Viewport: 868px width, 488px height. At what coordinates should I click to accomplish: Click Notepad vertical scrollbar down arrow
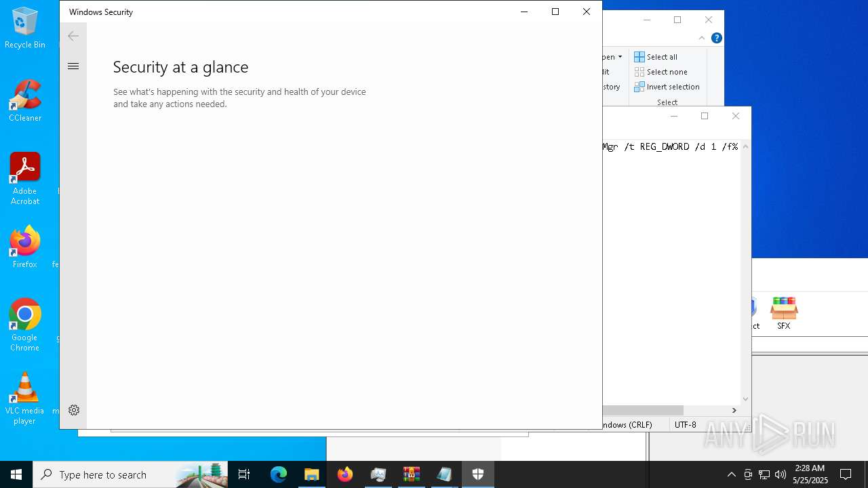click(746, 399)
